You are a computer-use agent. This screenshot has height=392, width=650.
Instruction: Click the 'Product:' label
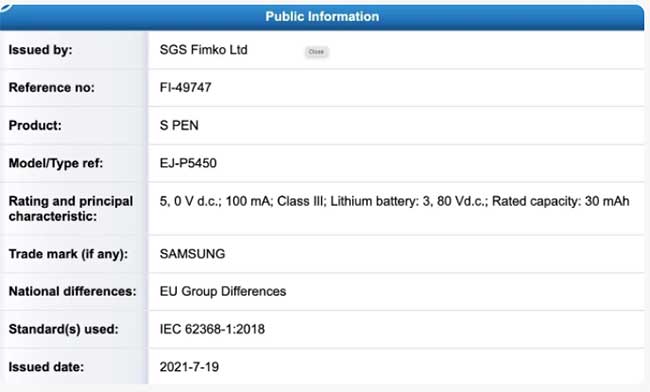tap(35, 125)
